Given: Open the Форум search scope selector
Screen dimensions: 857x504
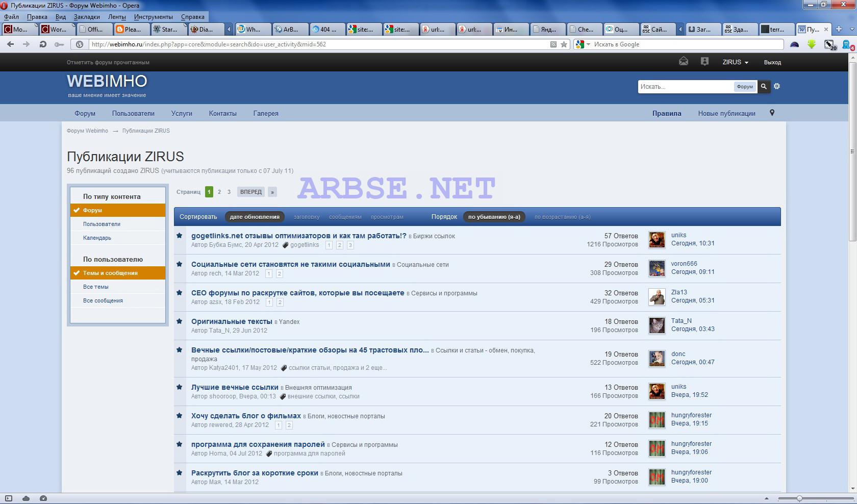Looking at the screenshot, I should [745, 87].
